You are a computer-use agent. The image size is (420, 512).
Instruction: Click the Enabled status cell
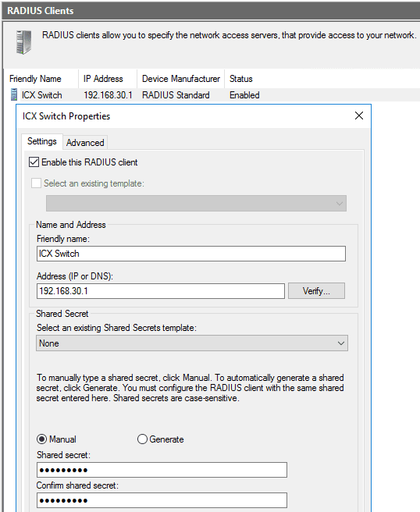[x=244, y=95]
